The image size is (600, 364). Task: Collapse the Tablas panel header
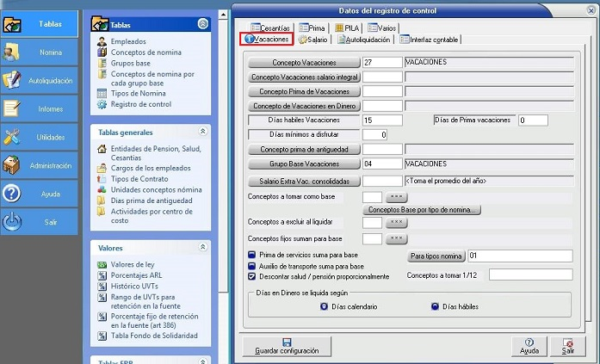pyautogui.click(x=202, y=24)
